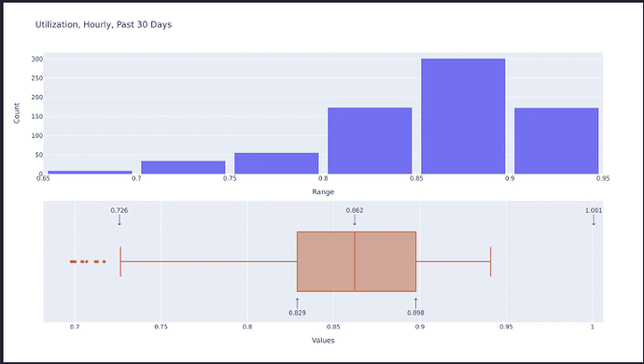The image size is (644, 364).
Task: Click the chart title Utilization, Hourly, Past 30 Days
Action: [104, 24]
